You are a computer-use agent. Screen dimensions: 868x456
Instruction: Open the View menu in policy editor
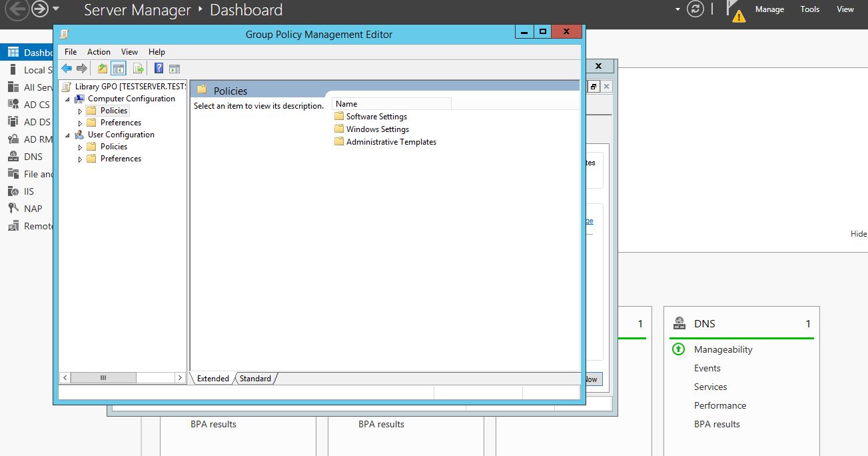pyautogui.click(x=129, y=52)
